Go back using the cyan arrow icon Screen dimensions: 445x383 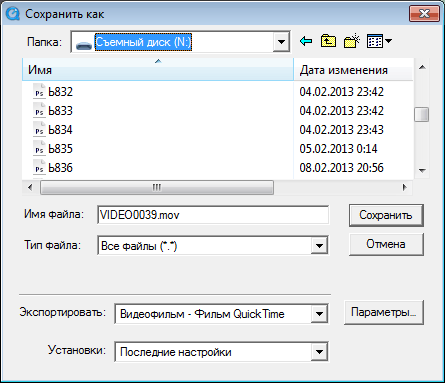click(x=306, y=41)
